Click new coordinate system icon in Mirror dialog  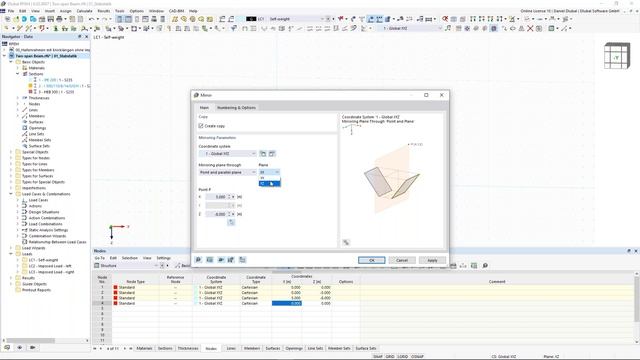pyautogui.click(x=263, y=154)
